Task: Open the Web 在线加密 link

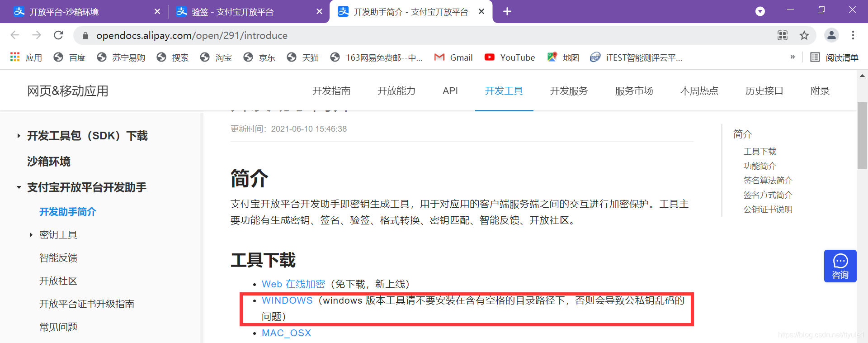Action: [293, 284]
